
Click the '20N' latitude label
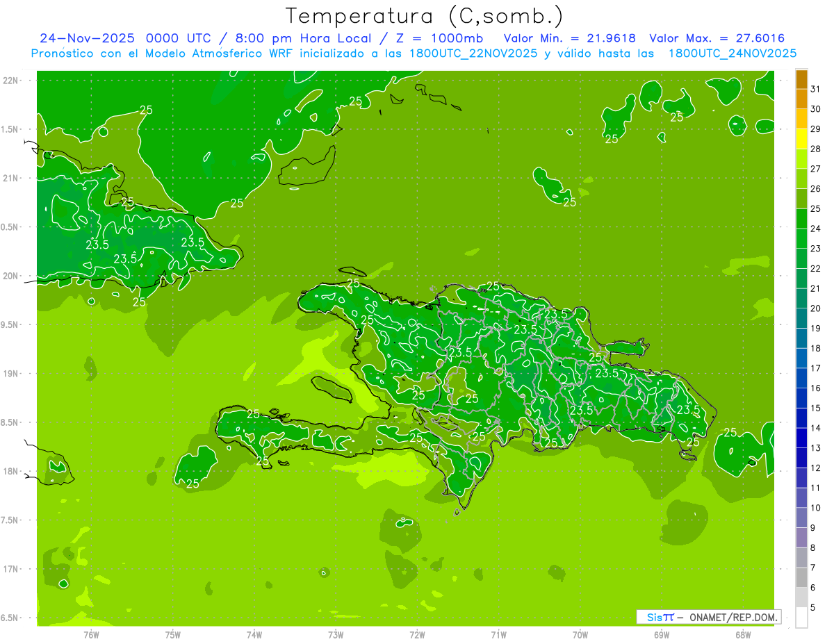(x=10, y=276)
